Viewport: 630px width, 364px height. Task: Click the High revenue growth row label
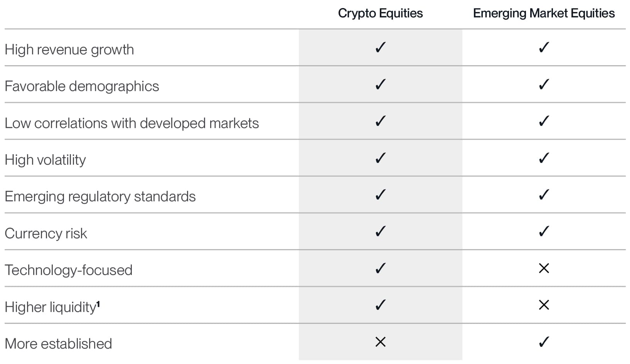click(x=69, y=50)
